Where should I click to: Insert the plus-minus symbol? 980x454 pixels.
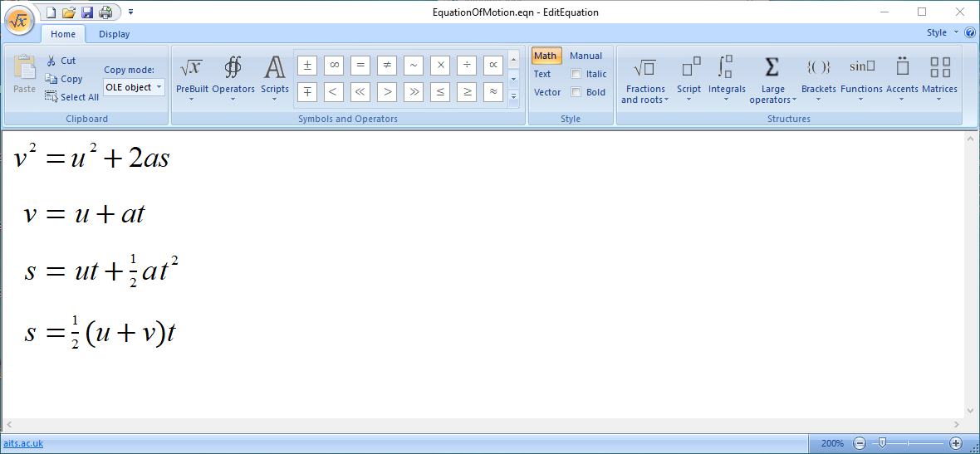(x=307, y=66)
